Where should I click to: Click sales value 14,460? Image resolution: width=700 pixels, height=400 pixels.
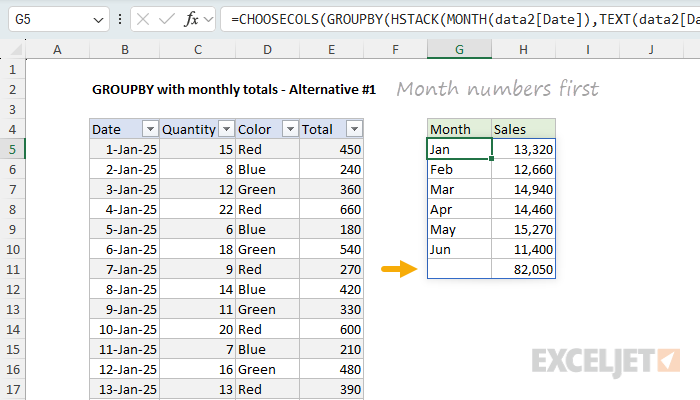(523, 209)
